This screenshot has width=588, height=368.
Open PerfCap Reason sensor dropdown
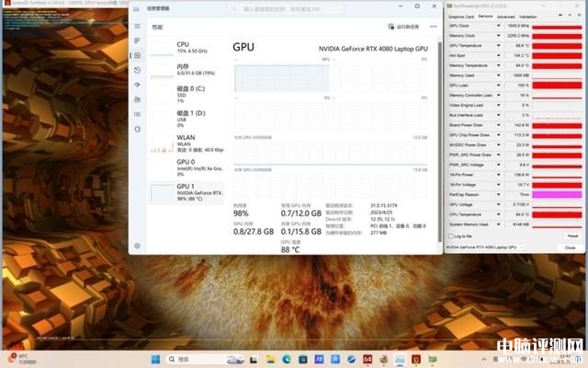498,194
